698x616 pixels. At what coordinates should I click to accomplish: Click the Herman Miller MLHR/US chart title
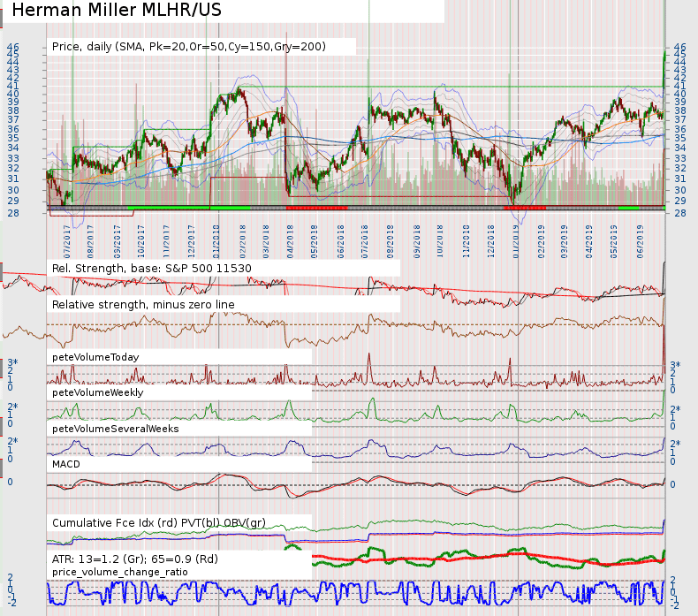coord(117,10)
